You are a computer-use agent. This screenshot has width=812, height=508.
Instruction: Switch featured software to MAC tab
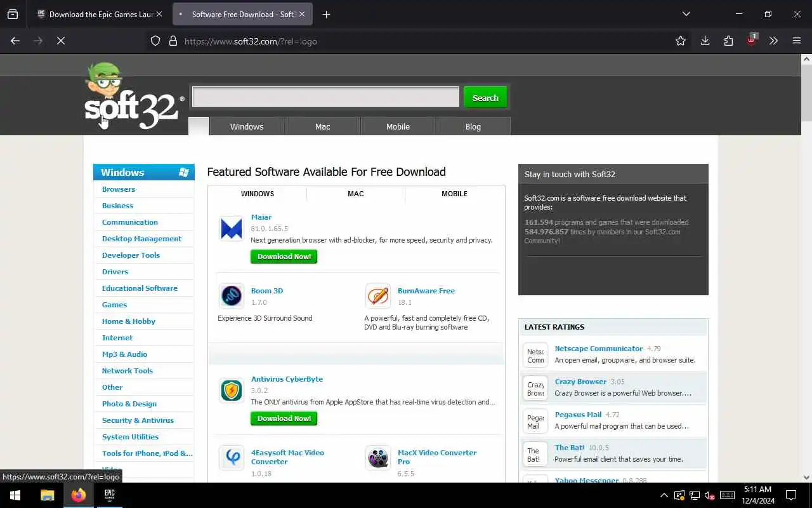[356, 194]
